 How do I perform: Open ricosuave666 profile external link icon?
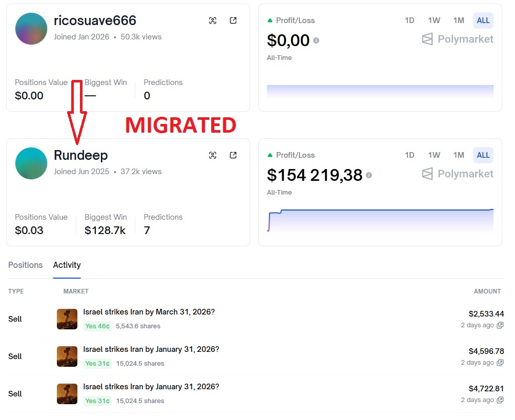(x=233, y=20)
